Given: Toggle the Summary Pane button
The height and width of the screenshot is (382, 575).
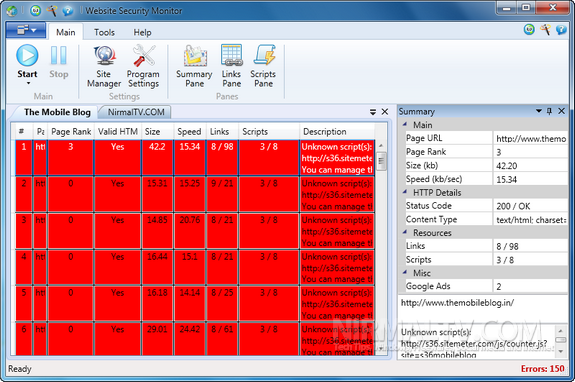Looking at the screenshot, I should click(x=194, y=66).
